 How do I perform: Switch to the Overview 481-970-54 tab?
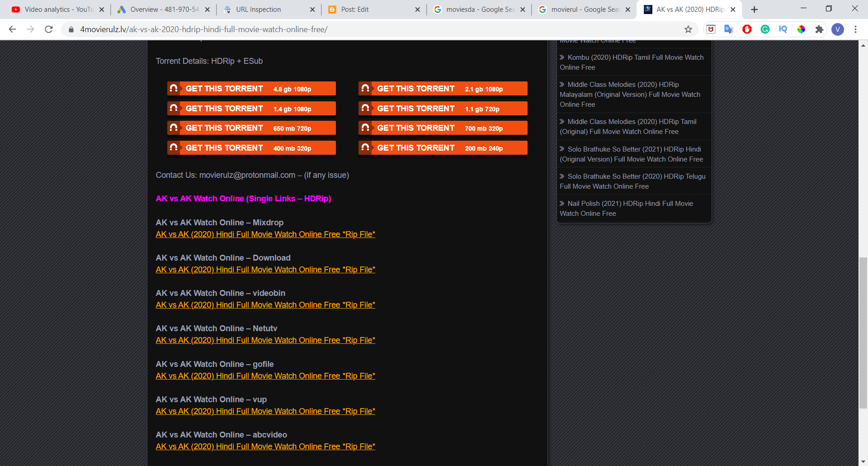click(x=163, y=10)
